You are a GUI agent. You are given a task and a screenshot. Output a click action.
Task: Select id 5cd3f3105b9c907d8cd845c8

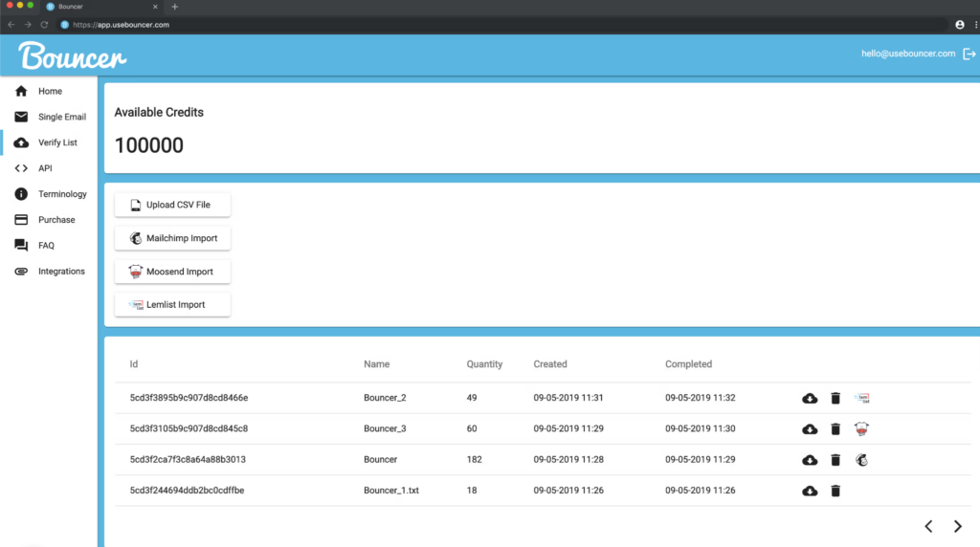[189, 428]
